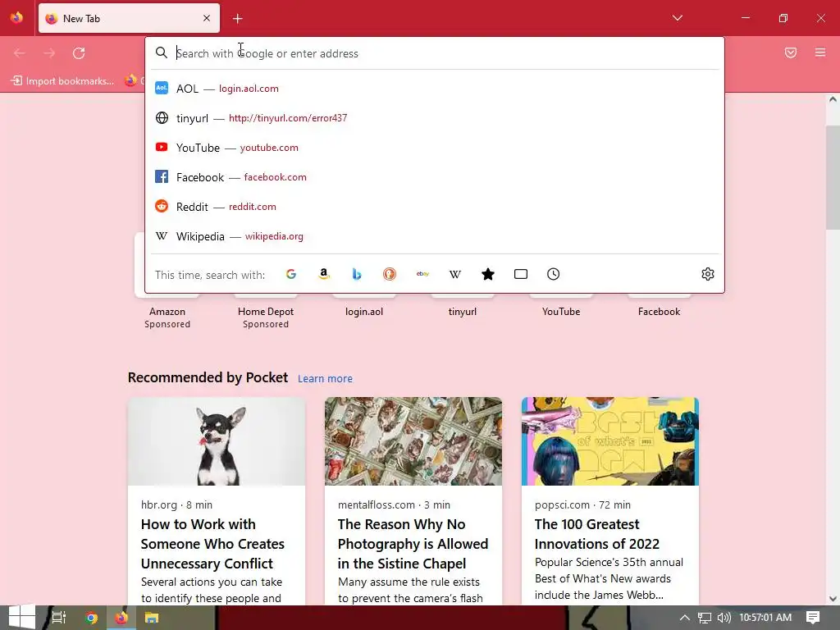Search this time with eBay icon
The height and width of the screenshot is (630, 840).
[422, 274]
